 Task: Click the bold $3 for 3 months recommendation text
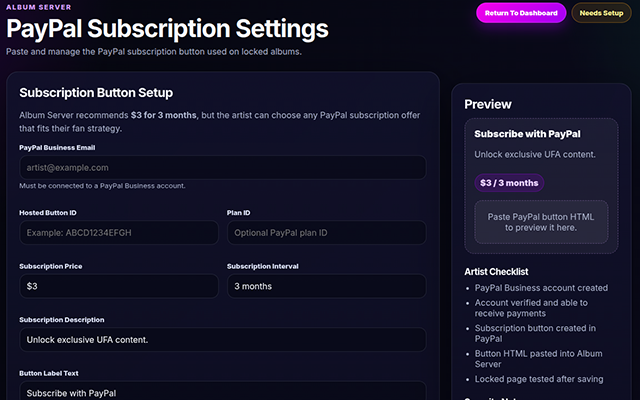(163, 115)
